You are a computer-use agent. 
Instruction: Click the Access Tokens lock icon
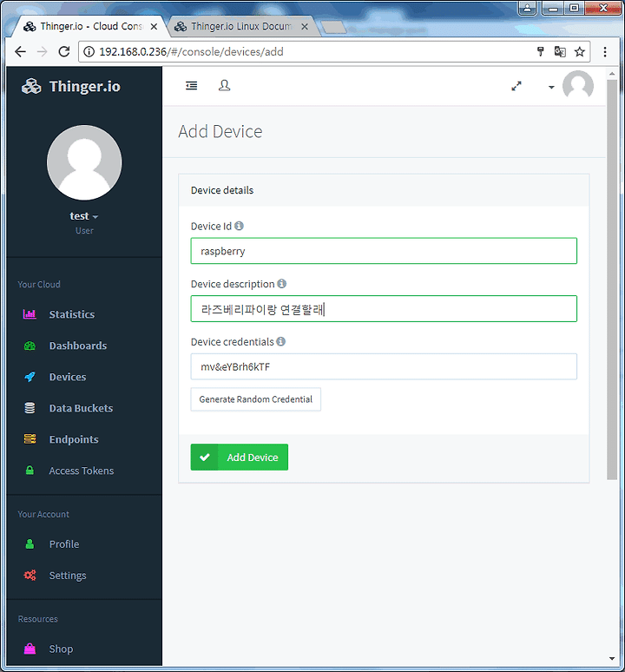pyautogui.click(x=30, y=471)
